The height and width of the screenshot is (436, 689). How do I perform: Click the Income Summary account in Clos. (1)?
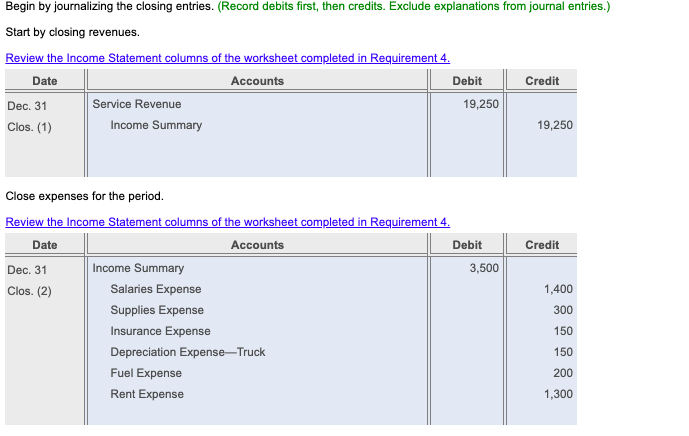(x=156, y=125)
